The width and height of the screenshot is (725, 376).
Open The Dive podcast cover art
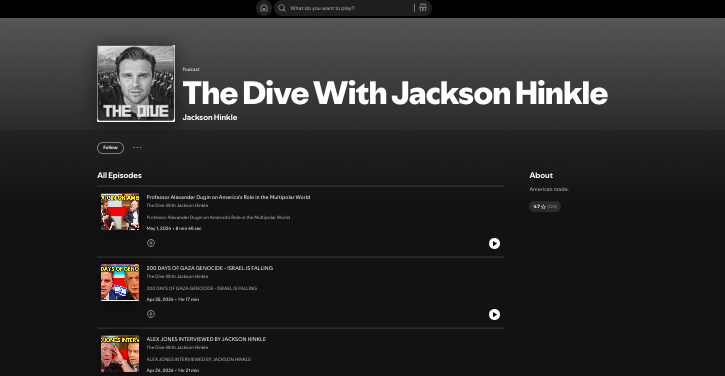(x=136, y=84)
